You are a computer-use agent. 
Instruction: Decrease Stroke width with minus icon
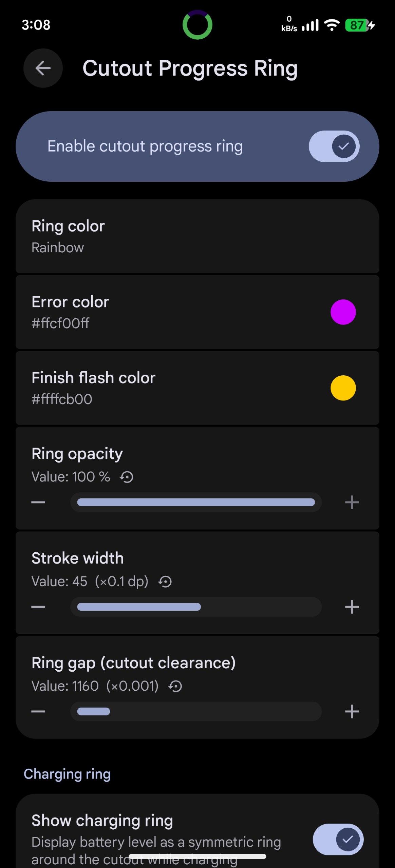pos(38,607)
